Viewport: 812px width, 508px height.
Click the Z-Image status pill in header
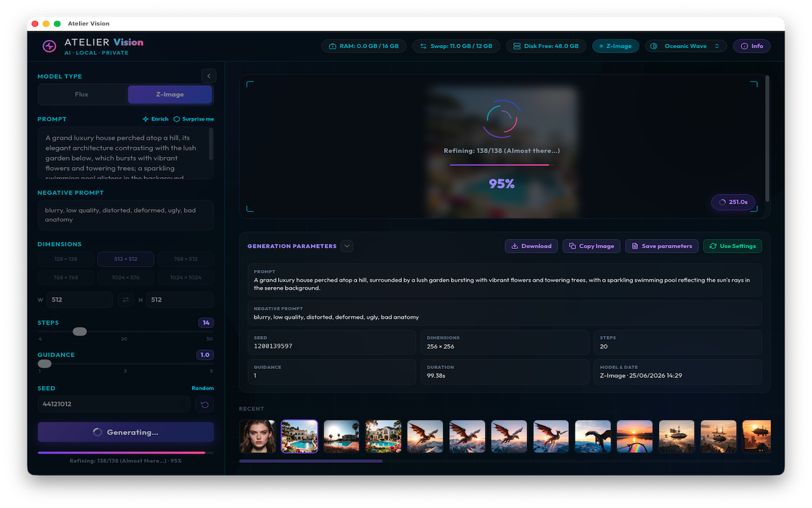616,46
